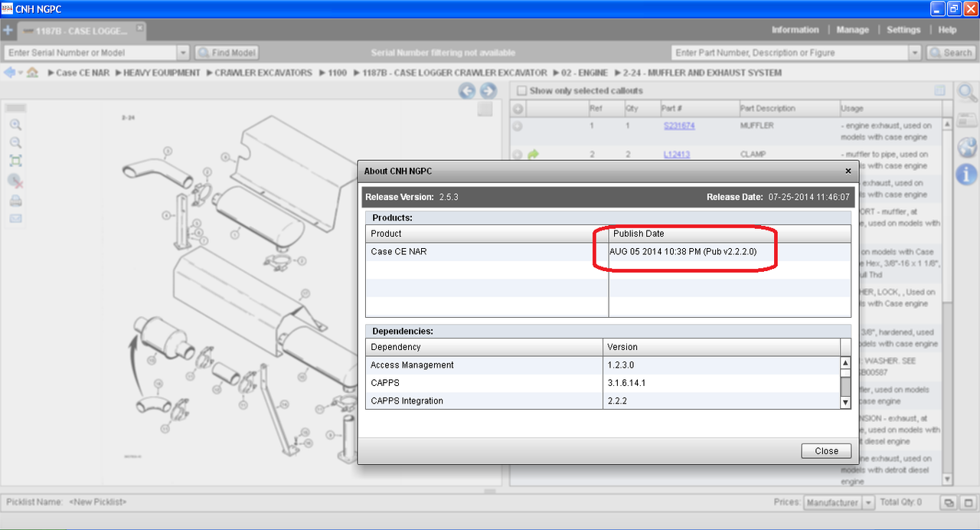Email the diagram with the envelope icon

tap(15, 218)
